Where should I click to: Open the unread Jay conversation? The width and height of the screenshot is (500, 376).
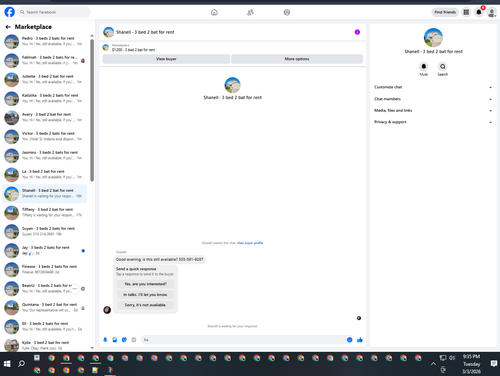pos(45,250)
